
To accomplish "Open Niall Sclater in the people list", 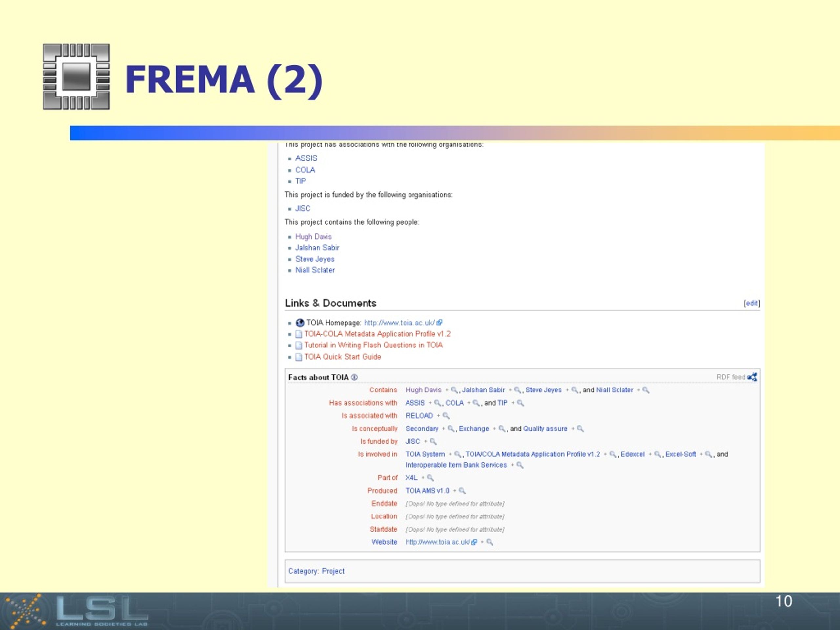I will pyautogui.click(x=315, y=270).
